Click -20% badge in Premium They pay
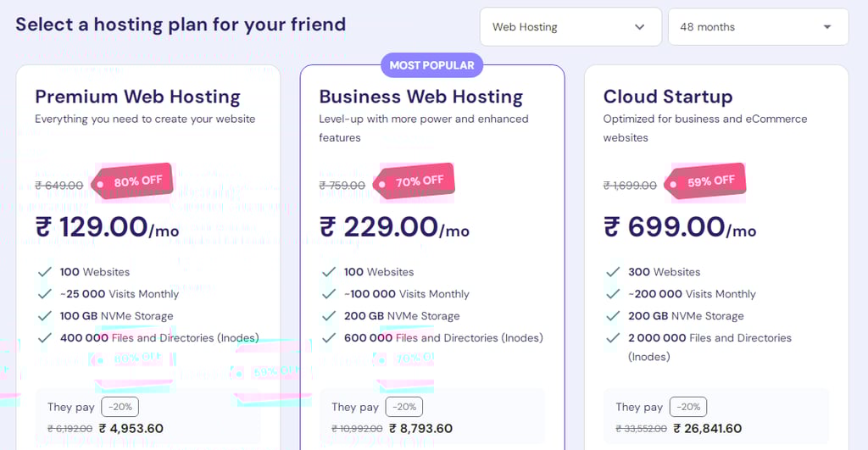This screenshot has height=450, width=868. tap(120, 407)
